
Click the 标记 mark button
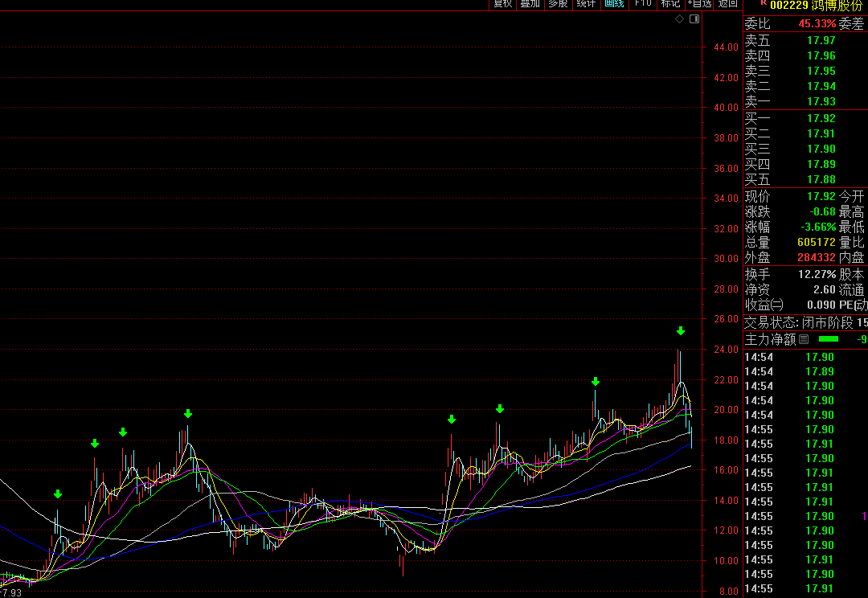click(x=670, y=4)
